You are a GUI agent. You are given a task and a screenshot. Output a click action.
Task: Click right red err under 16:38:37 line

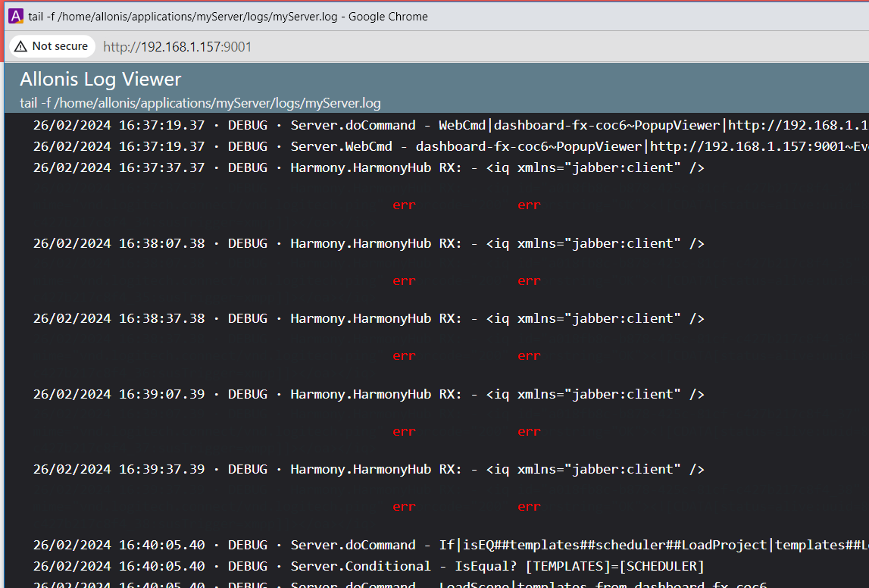pyautogui.click(x=530, y=356)
